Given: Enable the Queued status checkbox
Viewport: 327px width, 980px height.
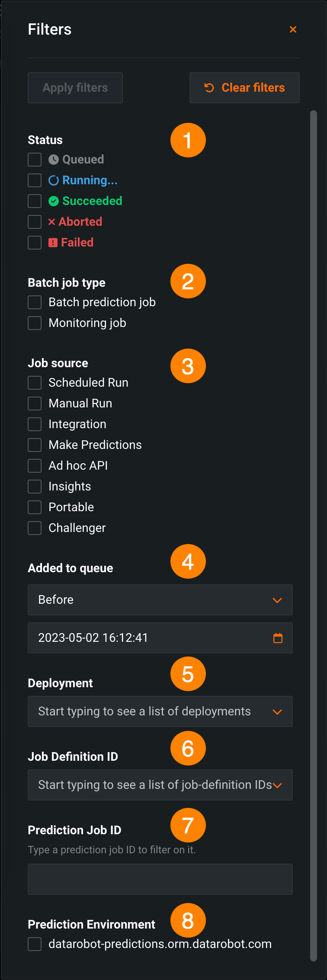Looking at the screenshot, I should pos(35,160).
